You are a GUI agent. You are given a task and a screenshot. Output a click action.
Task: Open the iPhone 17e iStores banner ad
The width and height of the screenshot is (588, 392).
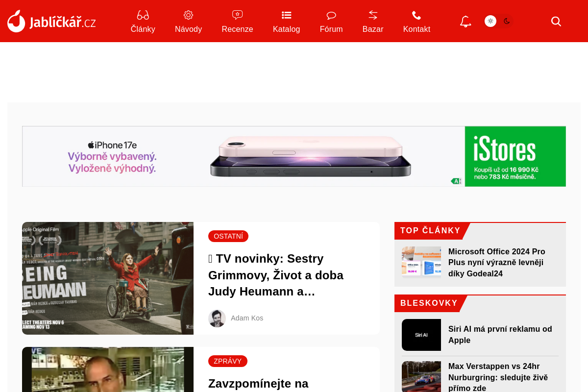point(294,156)
